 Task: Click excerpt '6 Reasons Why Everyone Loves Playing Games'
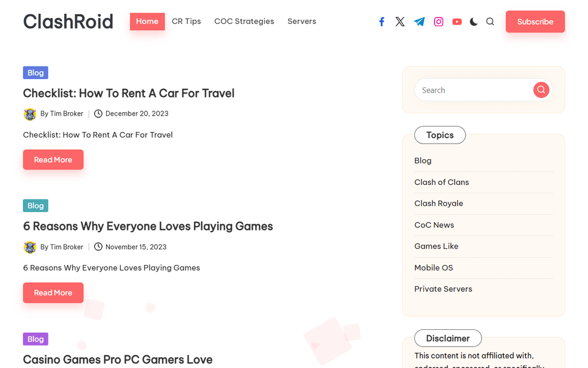pyautogui.click(x=112, y=268)
